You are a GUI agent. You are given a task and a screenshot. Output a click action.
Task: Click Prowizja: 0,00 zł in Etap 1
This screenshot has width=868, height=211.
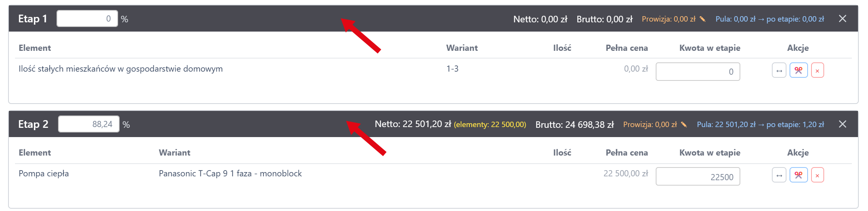[x=668, y=19]
